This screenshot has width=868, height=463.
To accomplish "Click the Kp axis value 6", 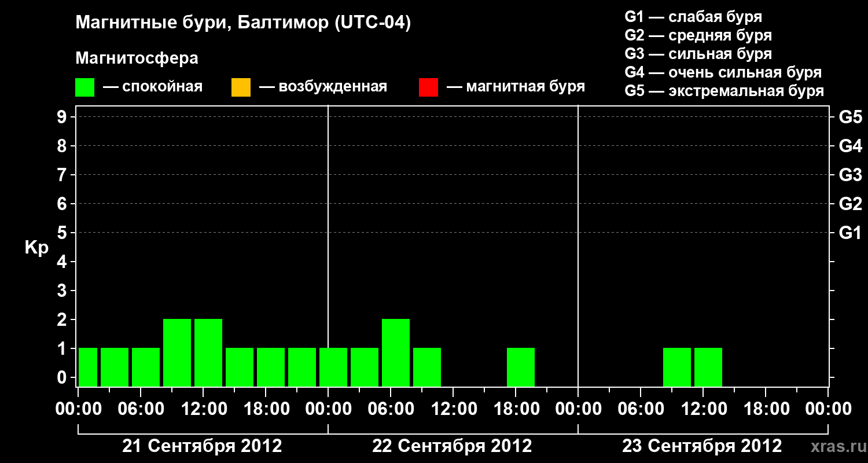I will 63,204.
